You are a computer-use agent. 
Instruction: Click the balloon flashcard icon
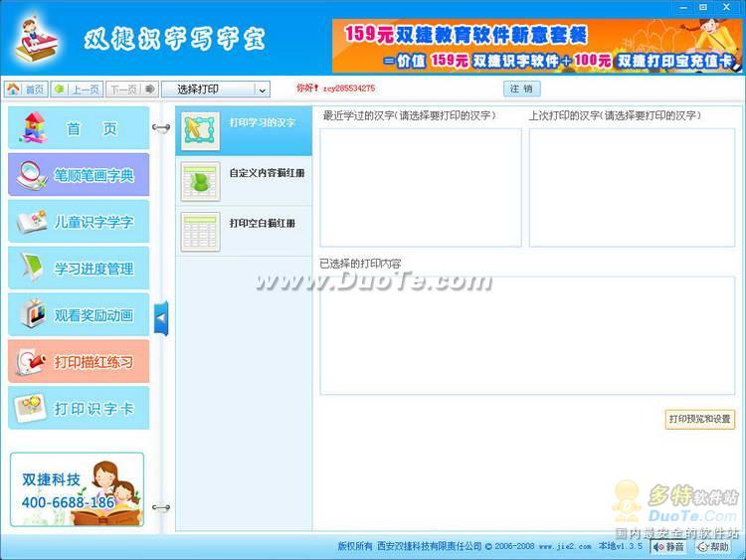(30, 408)
